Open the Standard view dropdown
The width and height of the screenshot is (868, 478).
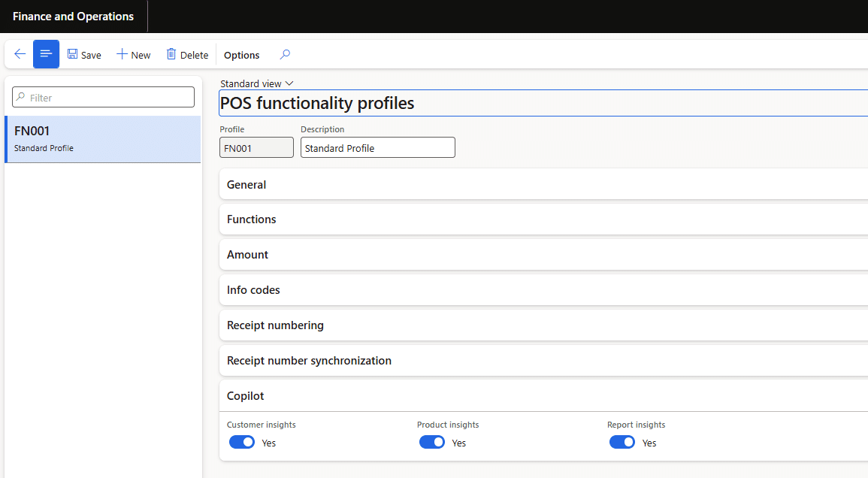coord(256,83)
